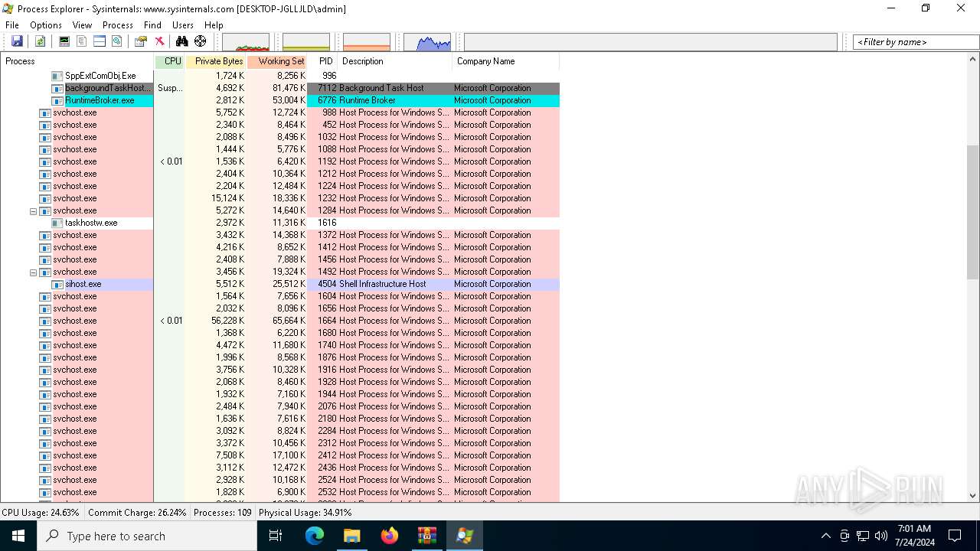Open the Find menu

(152, 25)
